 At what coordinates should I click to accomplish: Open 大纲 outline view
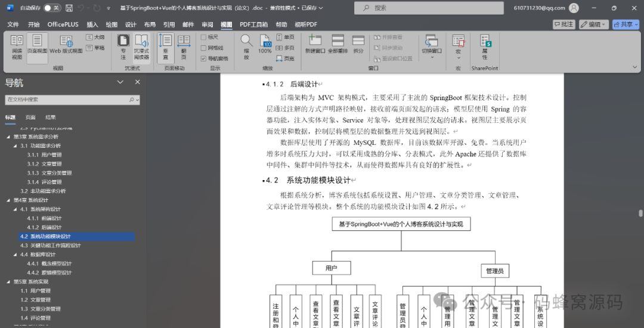click(95, 37)
